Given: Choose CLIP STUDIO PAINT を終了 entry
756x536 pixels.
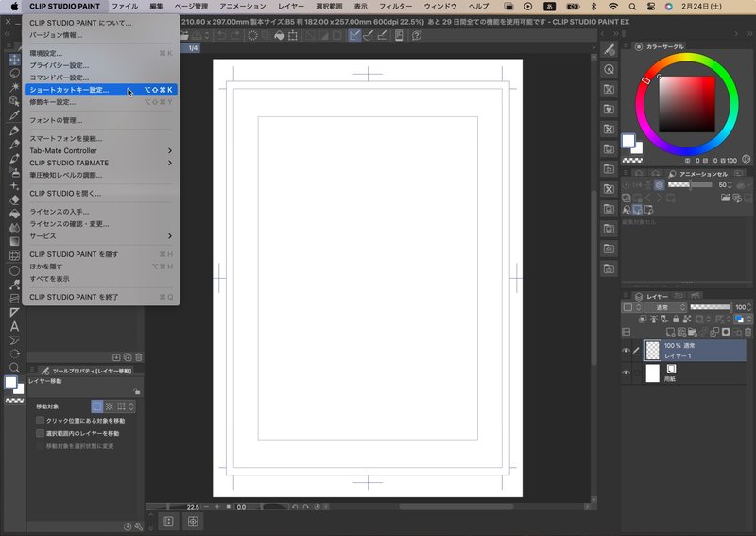Looking at the screenshot, I should click(x=101, y=297).
